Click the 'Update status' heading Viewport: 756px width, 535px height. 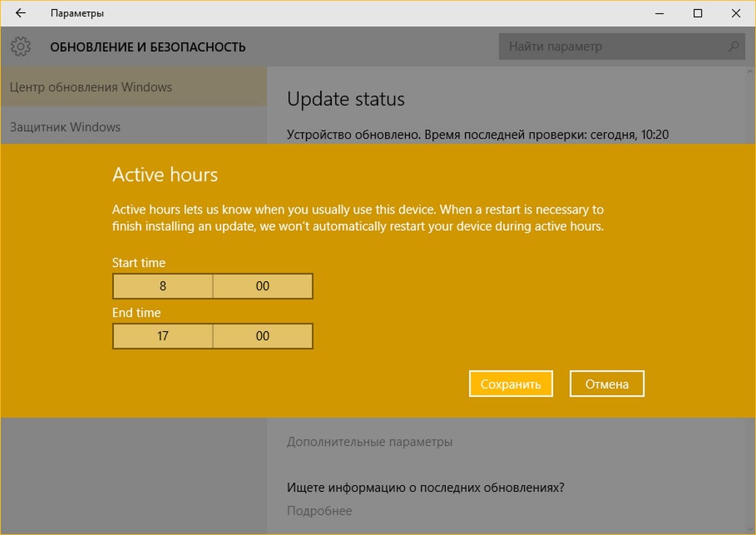pyautogui.click(x=346, y=99)
